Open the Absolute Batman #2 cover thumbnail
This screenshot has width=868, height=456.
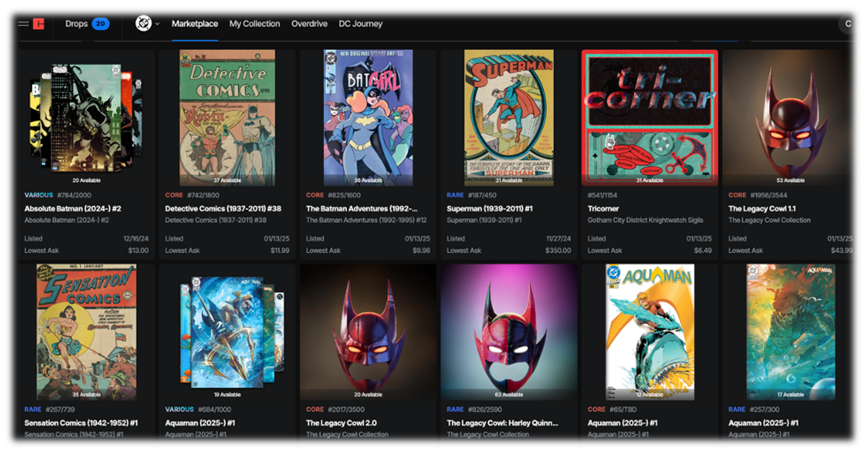[x=86, y=118]
